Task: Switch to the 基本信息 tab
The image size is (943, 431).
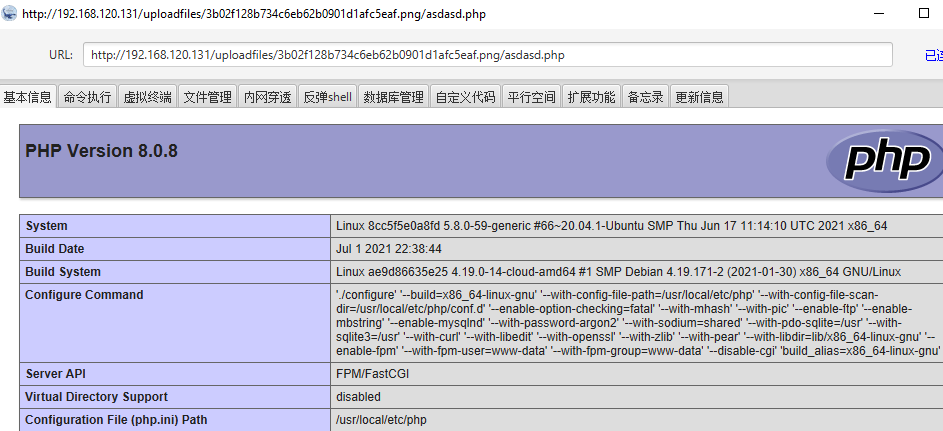Action: tap(28, 97)
